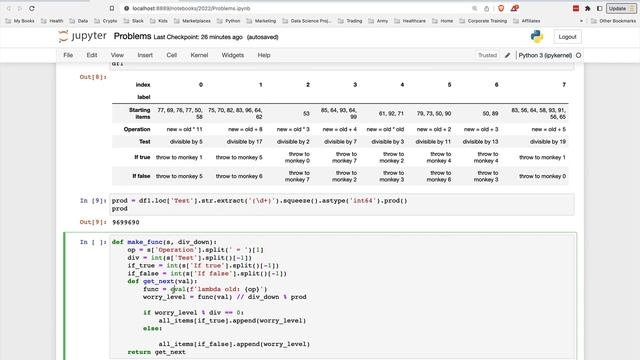Click the share icon in the address bar
Viewport: 640px width, 360px height.
coord(487,8)
